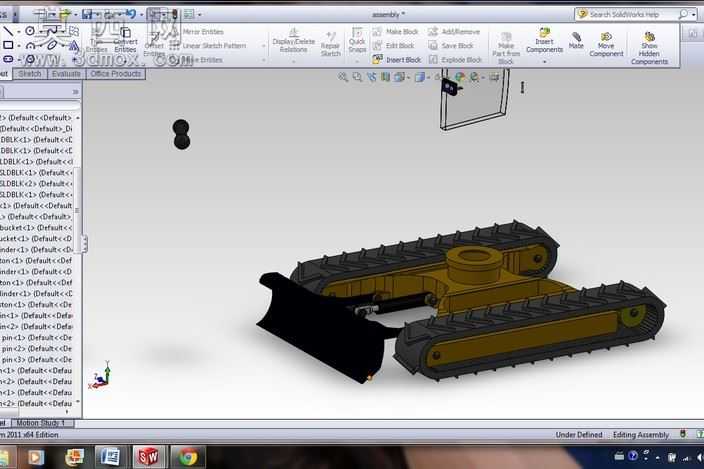Click Make Part from Block
The width and height of the screenshot is (704, 469).
pos(506,48)
